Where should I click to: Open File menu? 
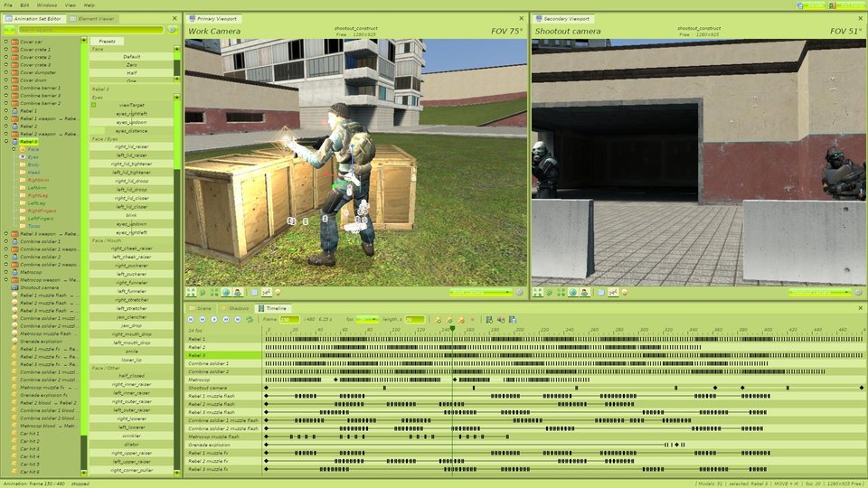[x=8, y=5]
